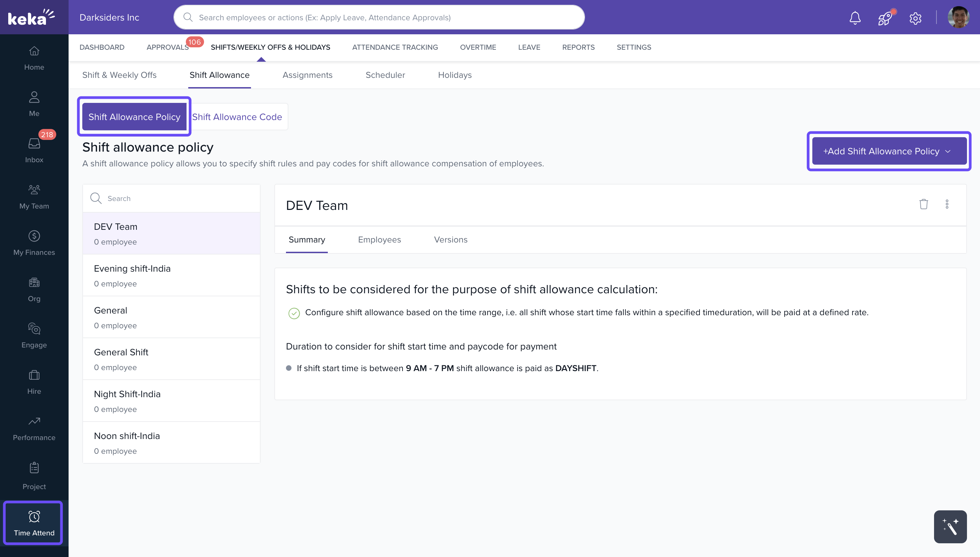The height and width of the screenshot is (557, 980).
Task: Click the Shift Allowance Code button
Action: coord(237,117)
